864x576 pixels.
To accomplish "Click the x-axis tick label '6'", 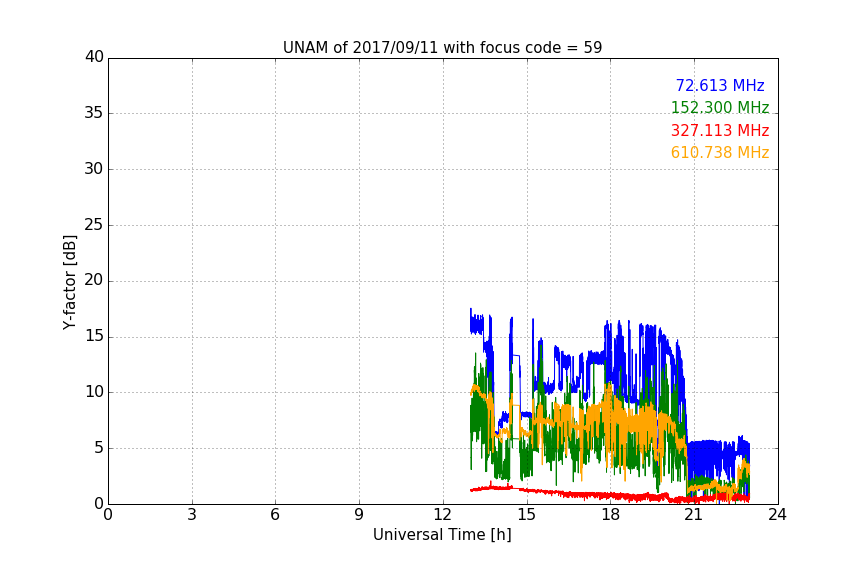I will (x=276, y=515).
